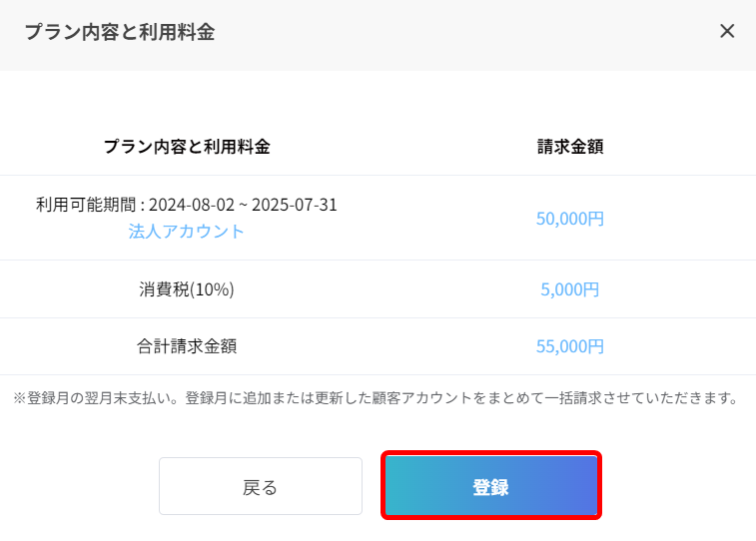Image resolution: width=756 pixels, height=541 pixels.
Task: Click the start date 2024-08-02
Action: (192, 205)
